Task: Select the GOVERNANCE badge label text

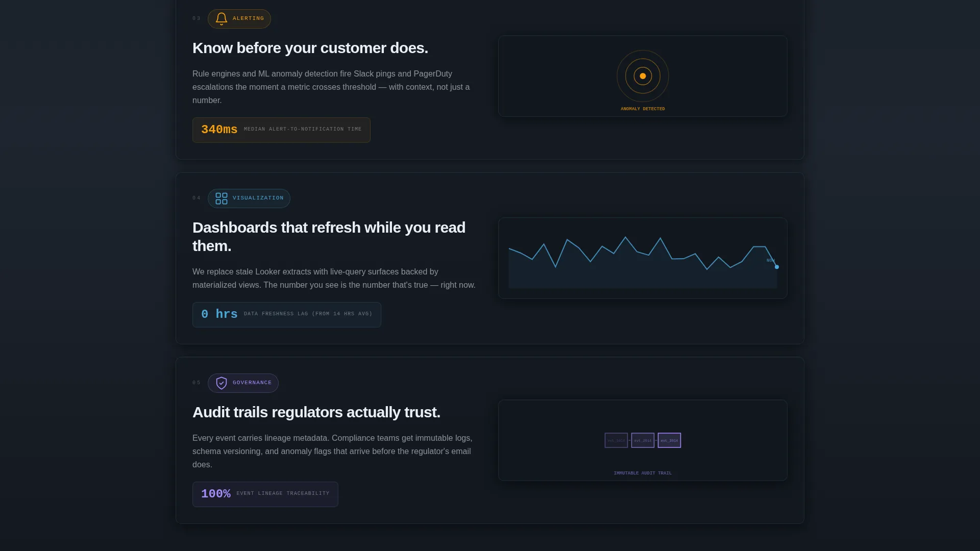Action: click(x=252, y=383)
